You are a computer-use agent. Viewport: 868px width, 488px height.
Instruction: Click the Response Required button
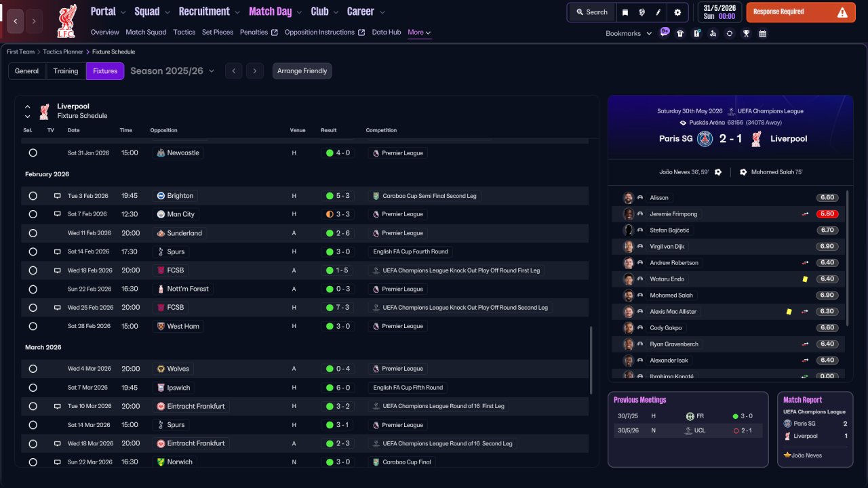click(801, 12)
